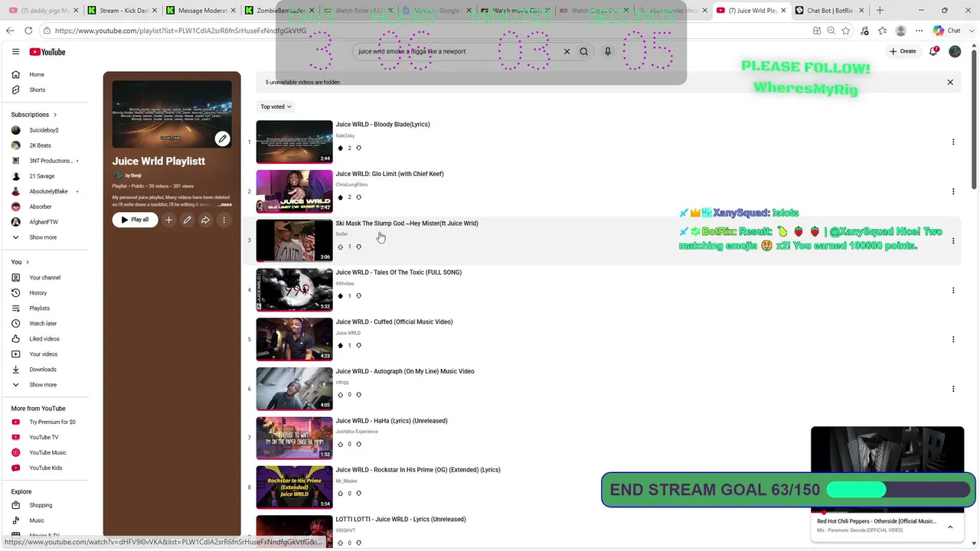Open History in the sidebar
The image size is (980, 551).
pos(38,293)
